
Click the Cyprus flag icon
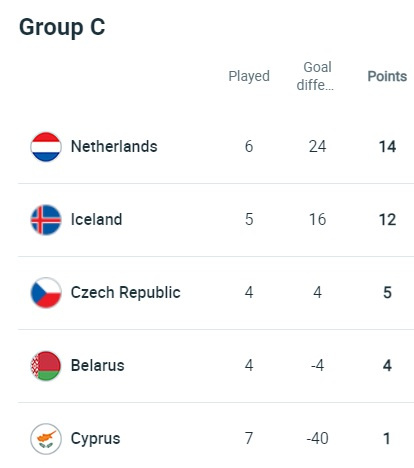pyautogui.click(x=46, y=439)
